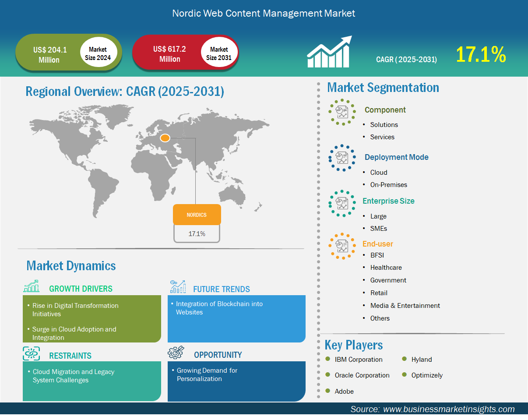Click the green Component segment icon

(x=342, y=112)
